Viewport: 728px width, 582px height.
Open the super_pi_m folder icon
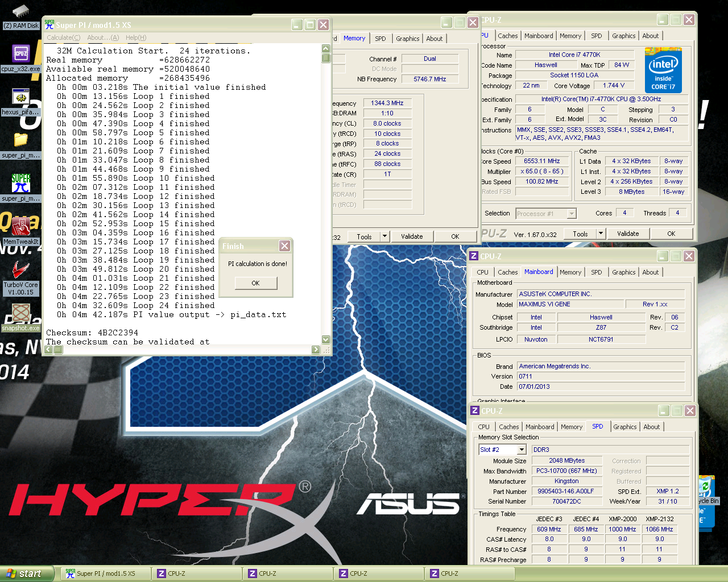pyautogui.click(x=21, y=145)
